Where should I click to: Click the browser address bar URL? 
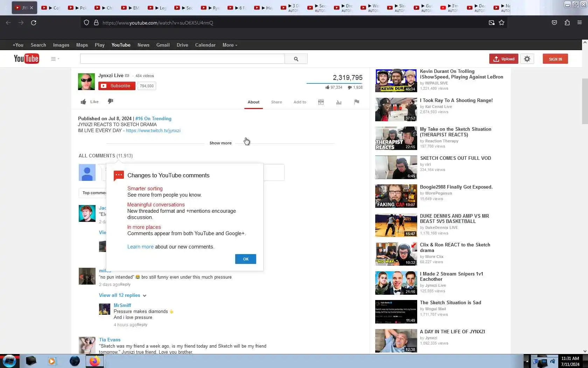tap(158, 23)
